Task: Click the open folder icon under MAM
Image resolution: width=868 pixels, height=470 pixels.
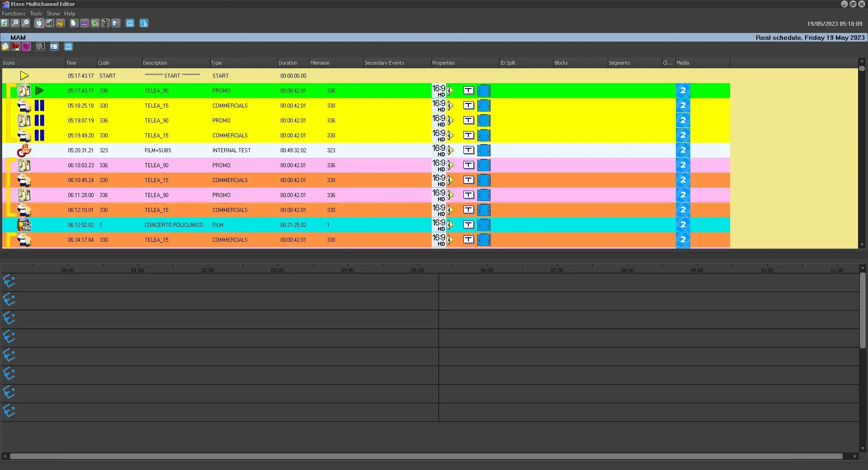Action: click(5, 47)
